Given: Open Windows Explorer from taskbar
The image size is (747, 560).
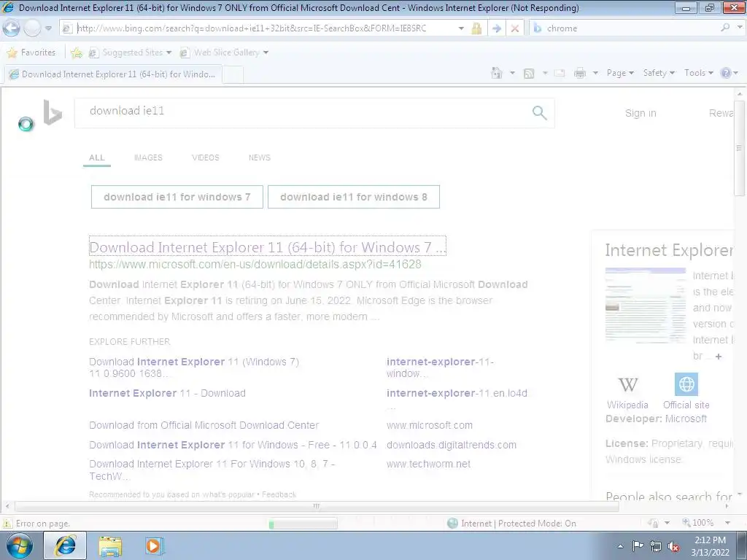Looking at the screenshot, I should coord(110,546).
